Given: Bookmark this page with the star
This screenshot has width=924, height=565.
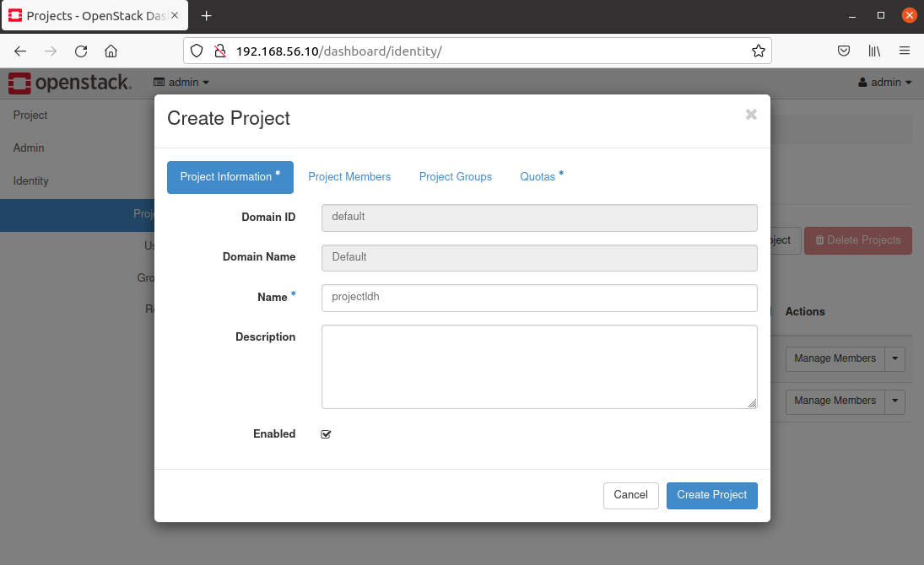Looking at the screenshot, I should pyautogui.click(x=759, y=51).
